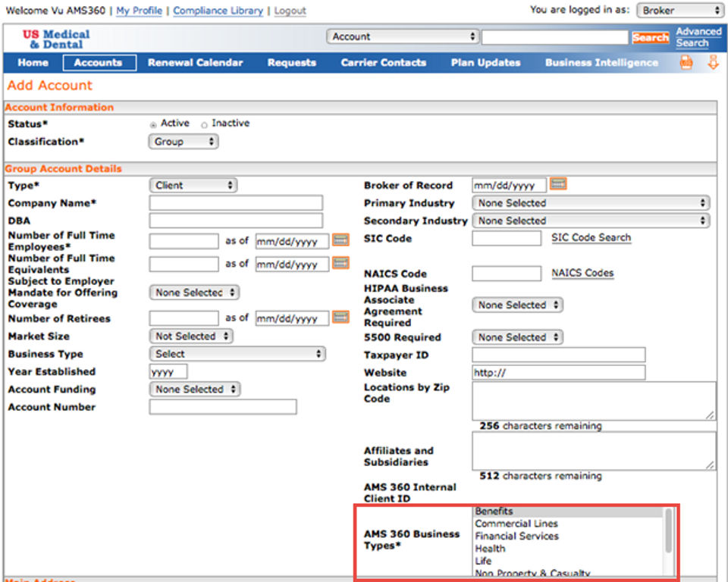Viewport: 728px width, 582px height.
Task: Click into the DBA field
Action: pos(236,221)
